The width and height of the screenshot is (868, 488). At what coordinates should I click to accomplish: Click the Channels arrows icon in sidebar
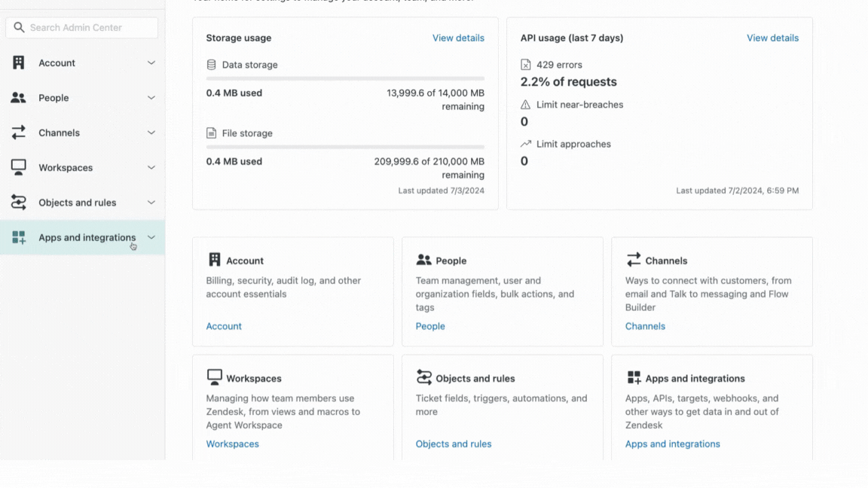coord(19,133)
